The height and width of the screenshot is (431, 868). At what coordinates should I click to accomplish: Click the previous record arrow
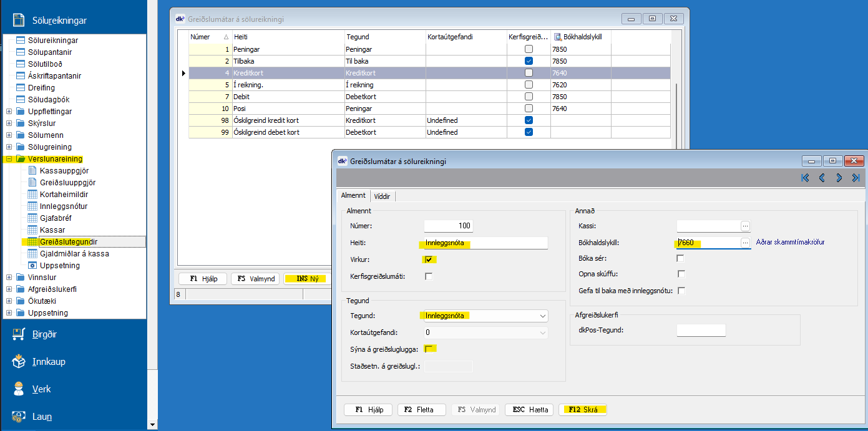click(822, 178)
